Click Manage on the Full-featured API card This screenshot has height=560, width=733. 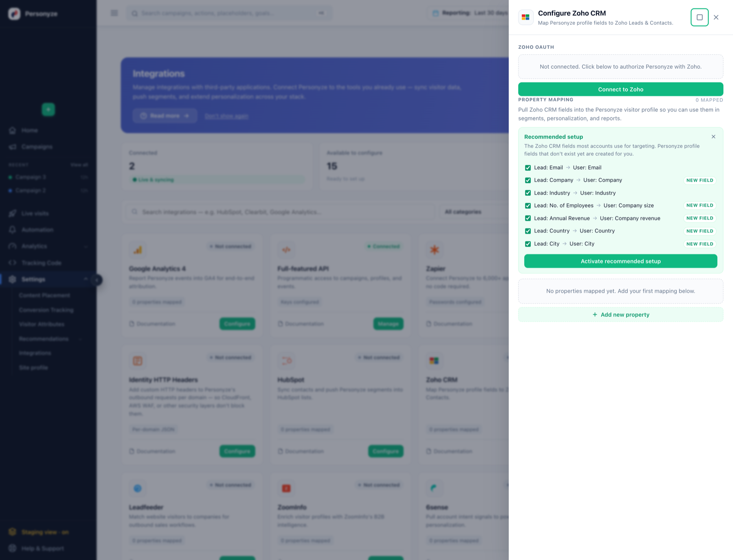click(x=388, y=324)
